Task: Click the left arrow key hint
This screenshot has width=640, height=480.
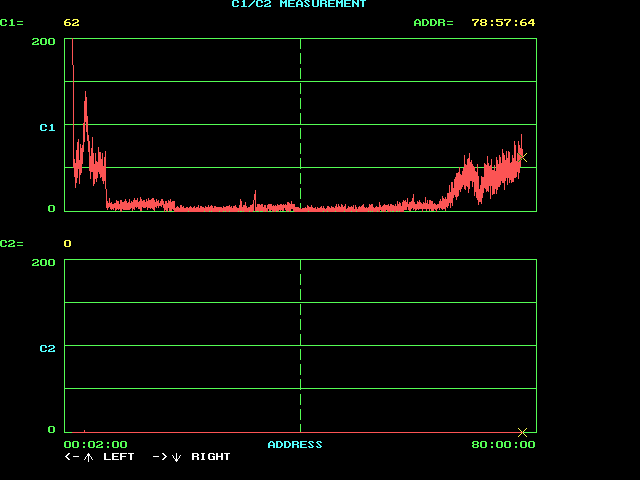Action: tap(72, 457)
